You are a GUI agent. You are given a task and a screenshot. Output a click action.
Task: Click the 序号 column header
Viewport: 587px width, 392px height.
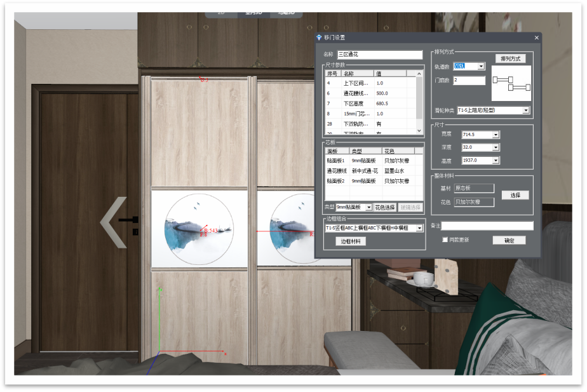click(x=332, y=74)
